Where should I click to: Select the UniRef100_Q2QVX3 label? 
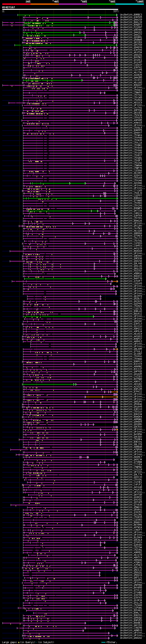pyautogui.click(x=131, y=175)
